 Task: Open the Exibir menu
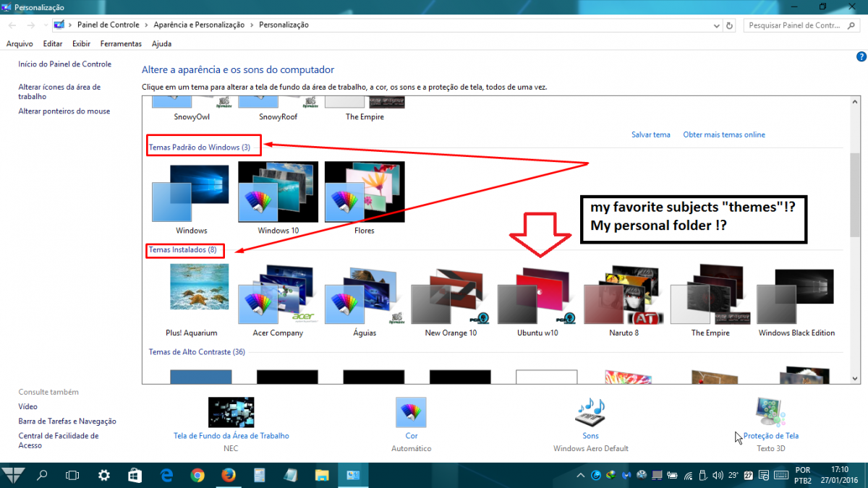click(x=81, y=43)
